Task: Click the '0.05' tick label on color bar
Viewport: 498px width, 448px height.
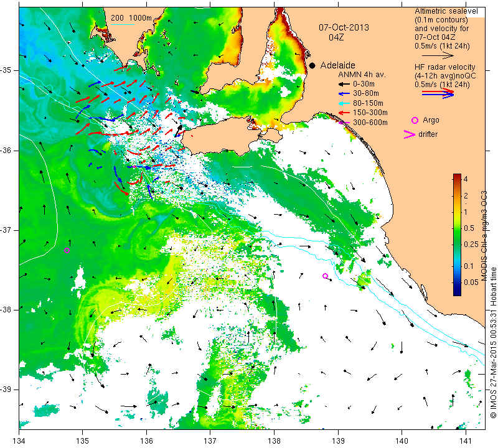Action: pyautogui.click(x=471, y=282)
